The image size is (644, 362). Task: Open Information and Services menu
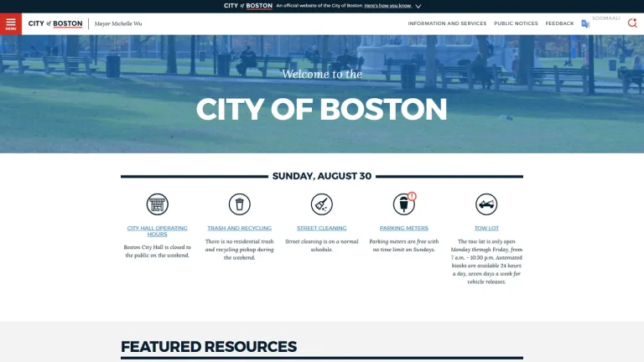pos(447,23)
